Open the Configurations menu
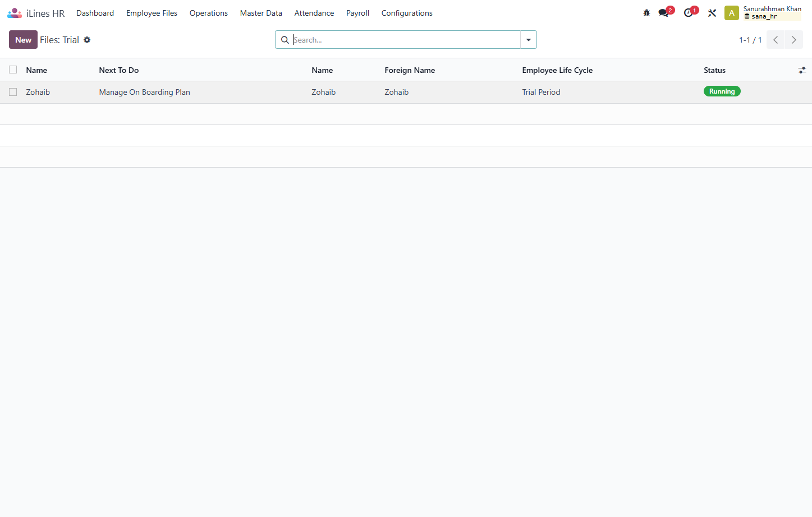 click(x=407, y=13)
